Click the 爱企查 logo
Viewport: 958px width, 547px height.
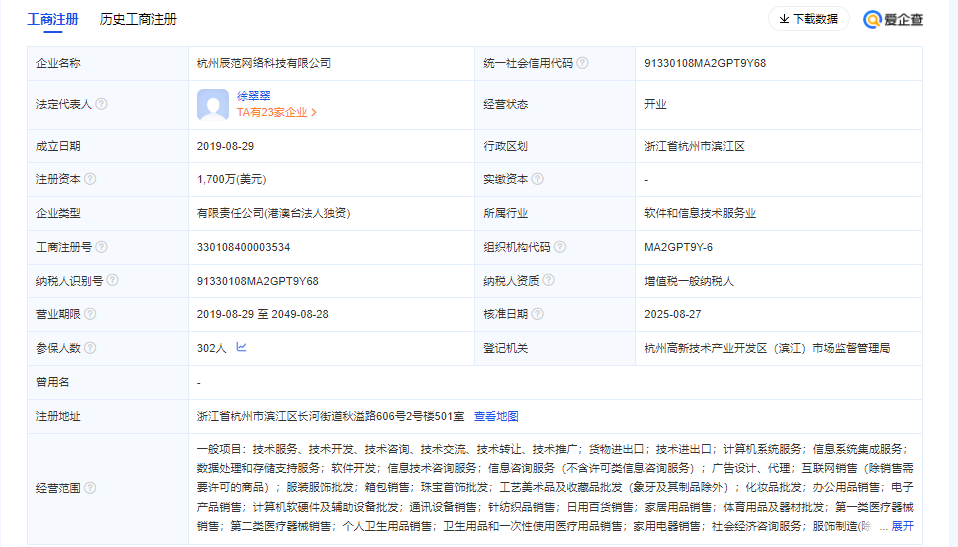tap(893, 20)
